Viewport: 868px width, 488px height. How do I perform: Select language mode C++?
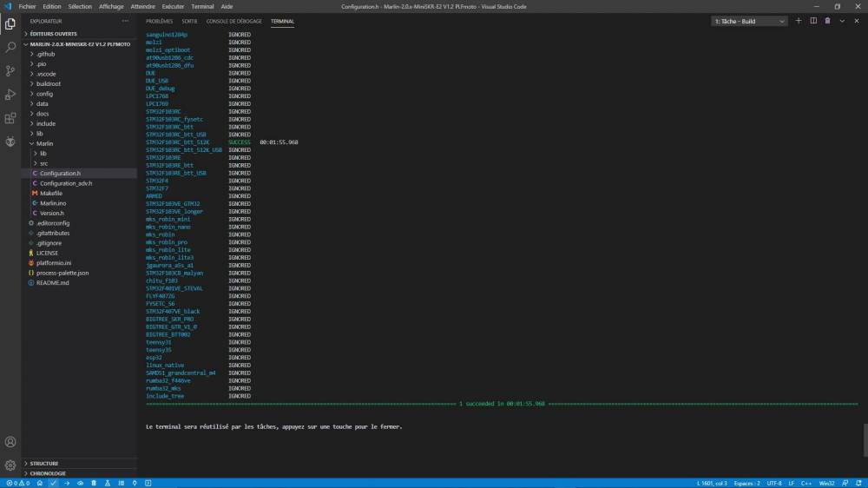point(806,483)
